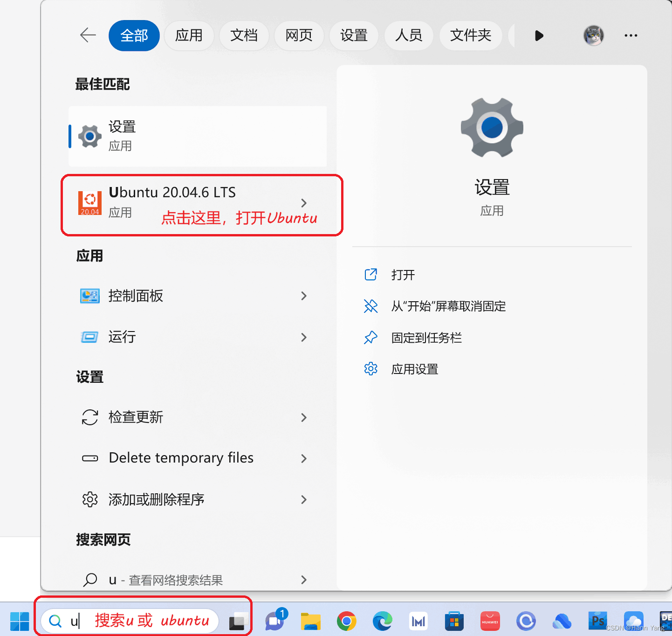Launch Google Chrome from the taskbar
Screen dimensions: 672x636
[346, 621]
